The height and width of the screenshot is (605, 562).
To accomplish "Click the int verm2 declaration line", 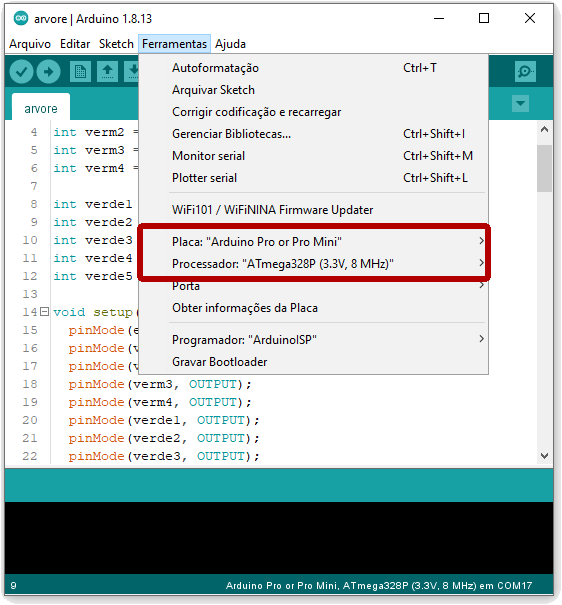I will tap(95, 132).
